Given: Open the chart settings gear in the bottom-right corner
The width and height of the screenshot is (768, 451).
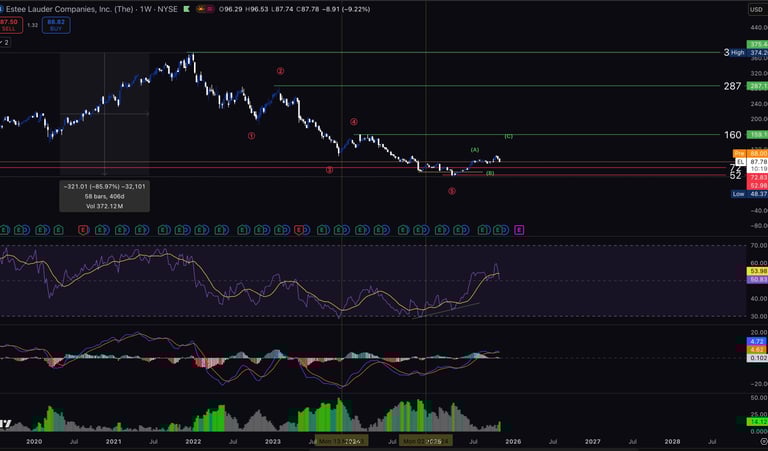Looking at the screenshot, I should pos(763,442).
